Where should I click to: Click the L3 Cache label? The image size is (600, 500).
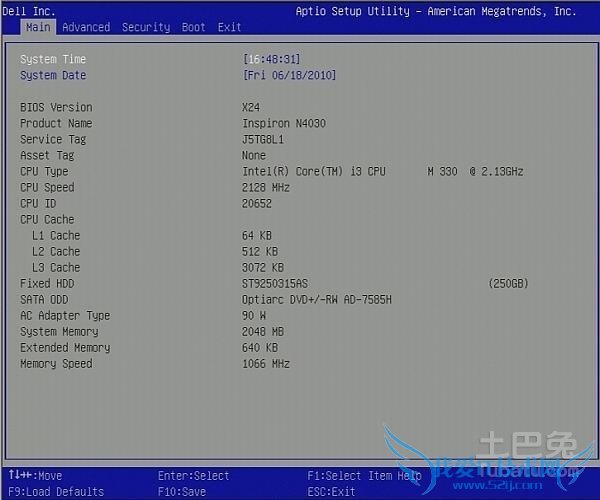56,268
